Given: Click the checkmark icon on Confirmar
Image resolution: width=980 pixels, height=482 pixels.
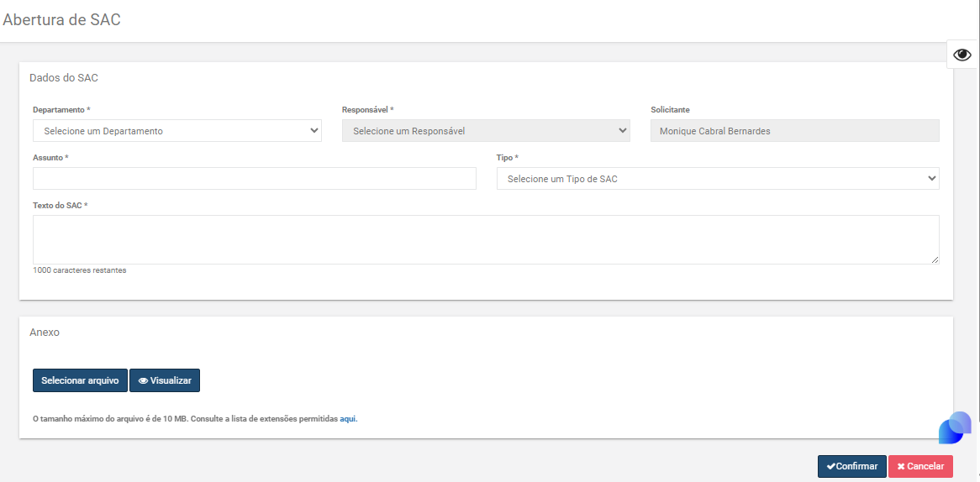Looking at the screenshot, I should tap(830, 466).
